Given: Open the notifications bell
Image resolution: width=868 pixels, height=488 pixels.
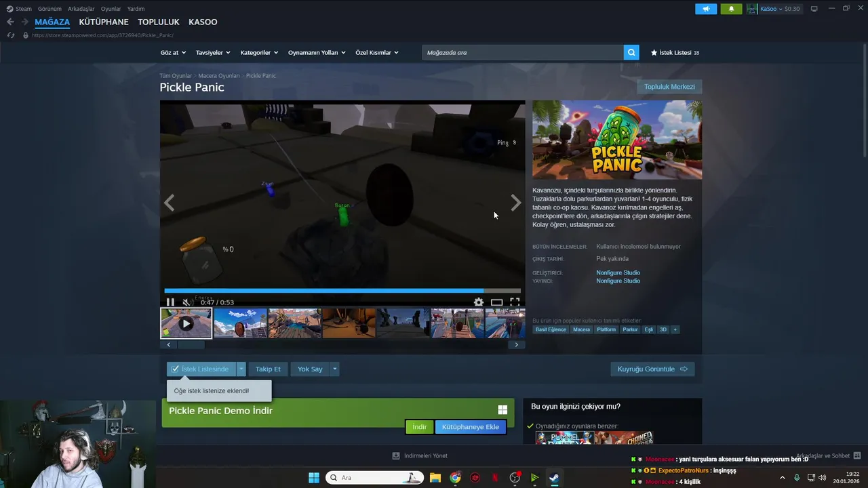Looking at the screenshot, I should click(x=731, y=9).
